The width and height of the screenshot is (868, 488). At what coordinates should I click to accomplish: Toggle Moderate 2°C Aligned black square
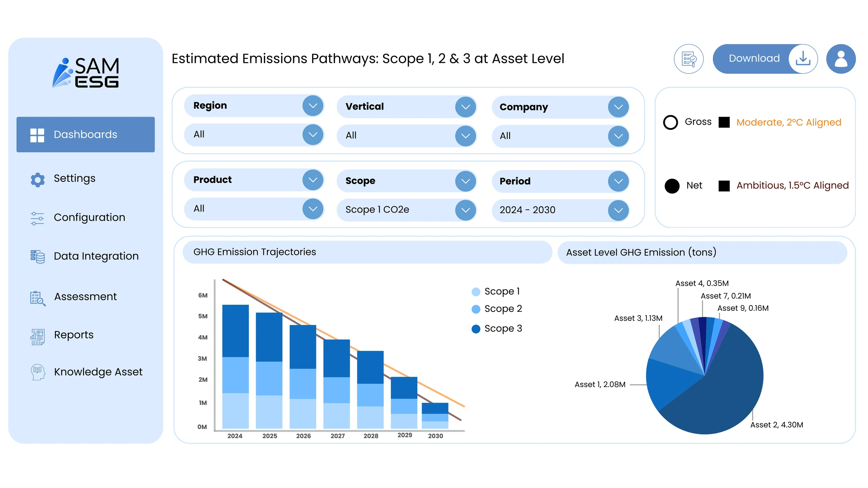coord(724,122)
